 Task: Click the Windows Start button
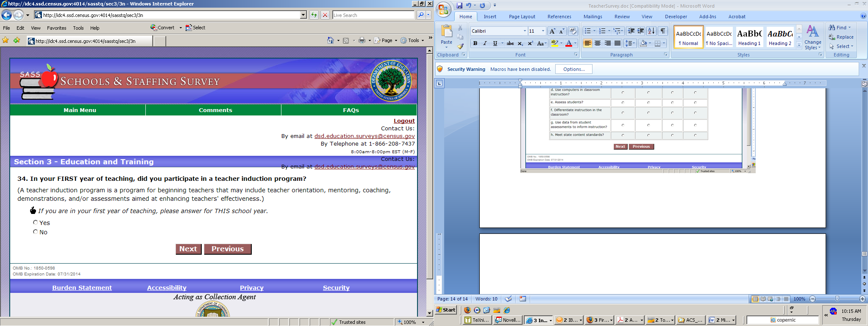coord(446,310)
